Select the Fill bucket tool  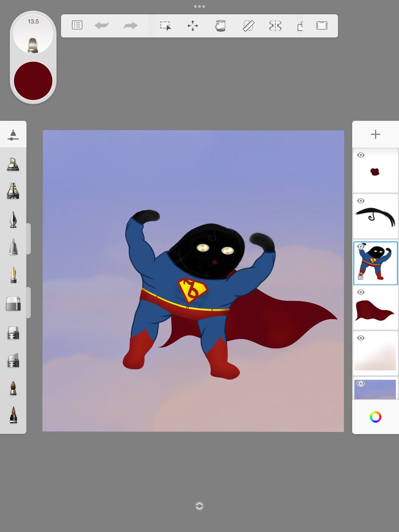pyautogui.click(x=220, y=25)
